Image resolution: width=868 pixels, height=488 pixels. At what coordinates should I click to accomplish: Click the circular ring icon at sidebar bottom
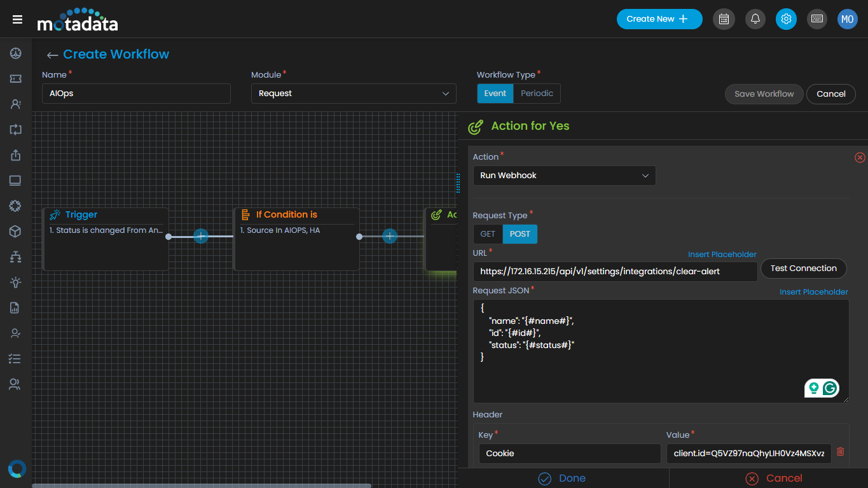tap(17, 469)
